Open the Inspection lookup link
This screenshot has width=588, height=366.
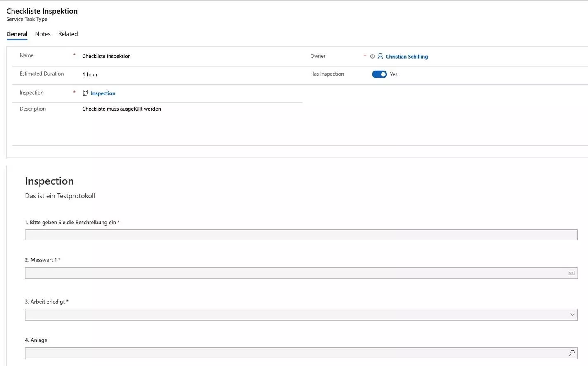point(103,93)
